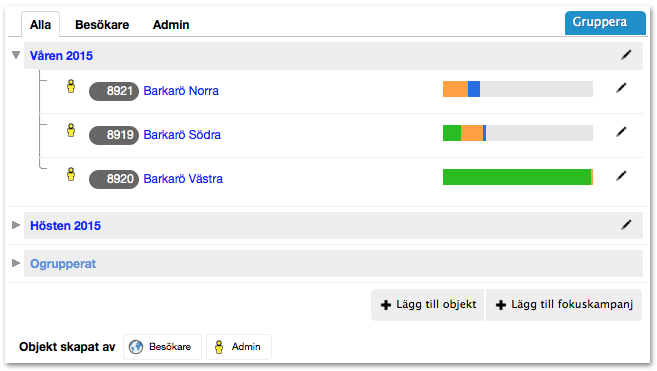Expand the Ogrupperat group
657x371 pixels.
[x=16, y=263]
